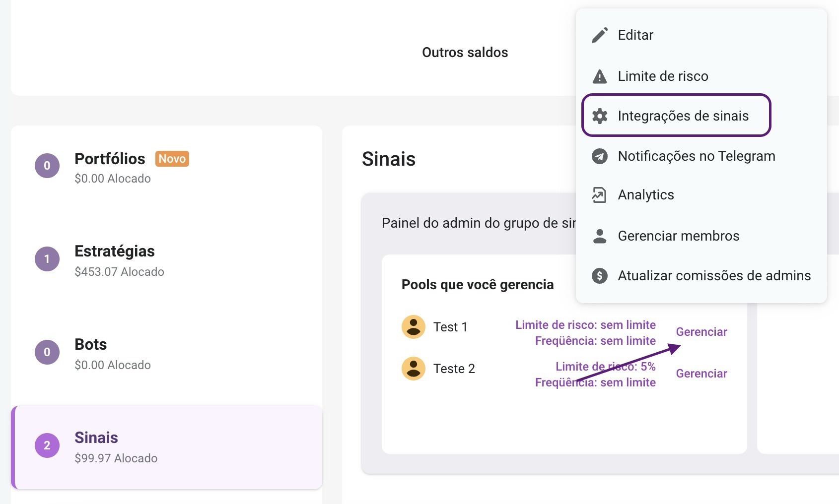The height and width of the screenshot is (504, 839).
Task: Click 'Freqüência: sem limite' under Teste 2
Action: [x=595, y=382]
